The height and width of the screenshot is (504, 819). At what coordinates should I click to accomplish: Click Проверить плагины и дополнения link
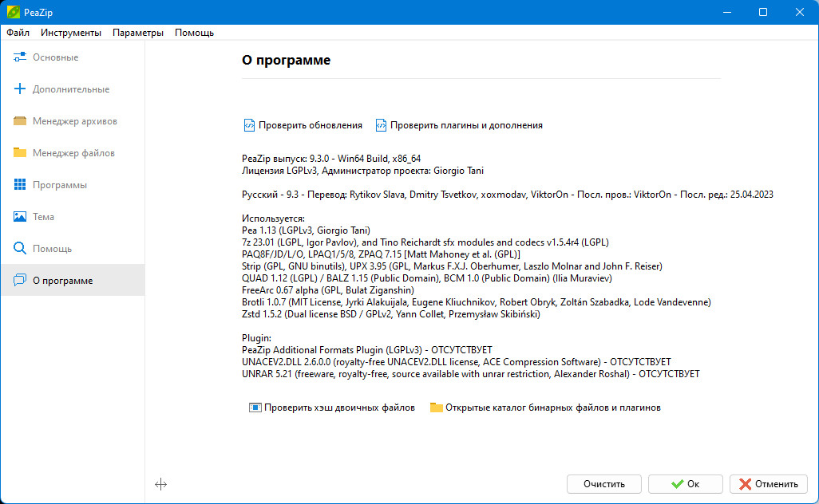459,125
